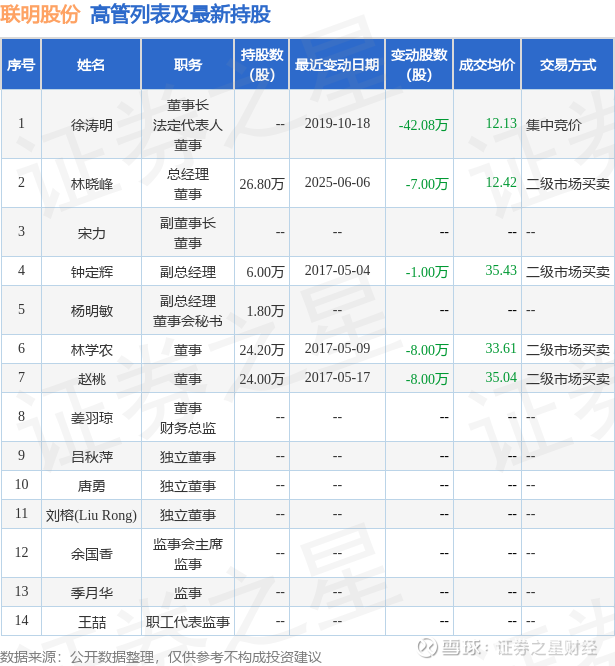
Task: Click the 财务总监 position text
Action: click(x=188, y=428)
